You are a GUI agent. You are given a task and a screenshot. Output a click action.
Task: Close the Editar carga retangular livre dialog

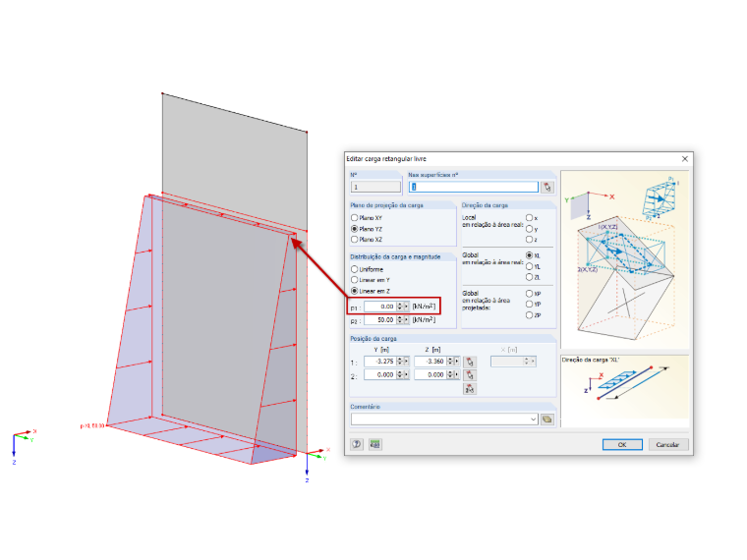point(685,159)
